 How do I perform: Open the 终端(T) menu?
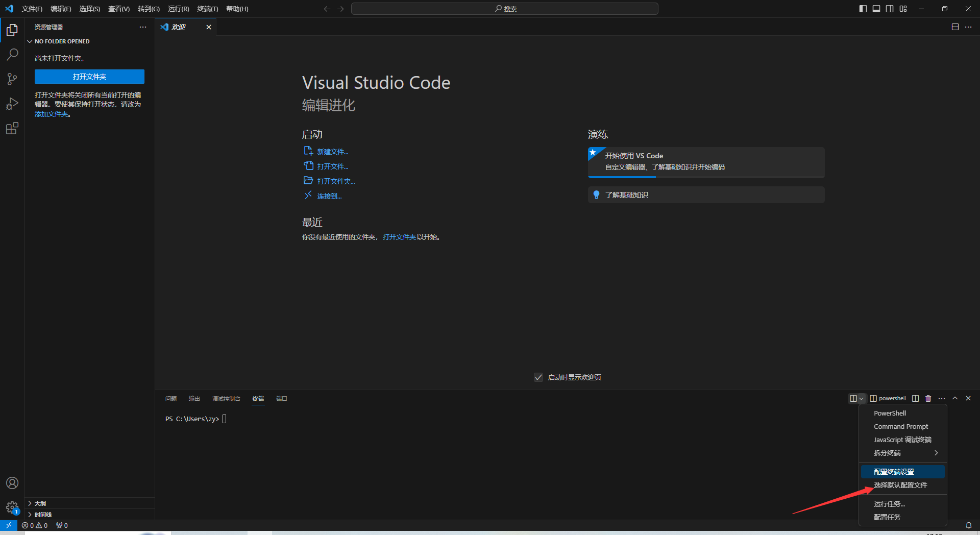tap(207, 9)
